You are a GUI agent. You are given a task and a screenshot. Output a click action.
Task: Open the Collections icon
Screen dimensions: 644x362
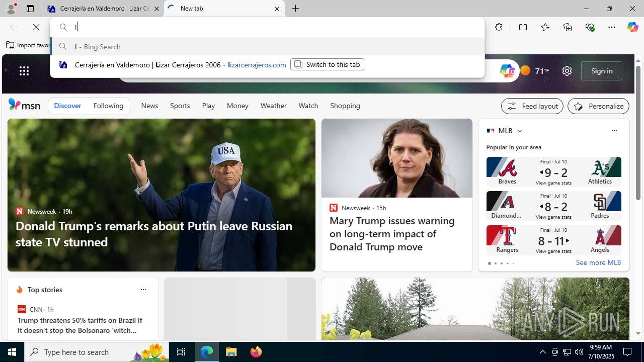tap(568, 27)
